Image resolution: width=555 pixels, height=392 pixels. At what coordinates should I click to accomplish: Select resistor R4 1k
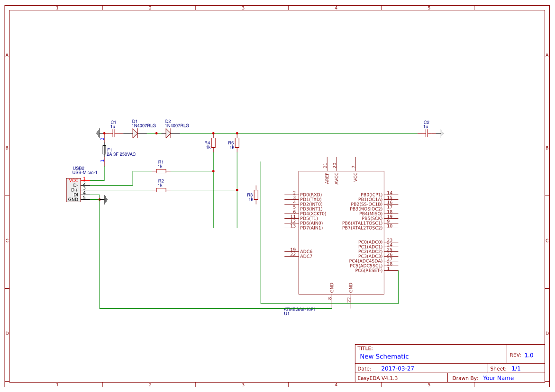pos(213,143)
